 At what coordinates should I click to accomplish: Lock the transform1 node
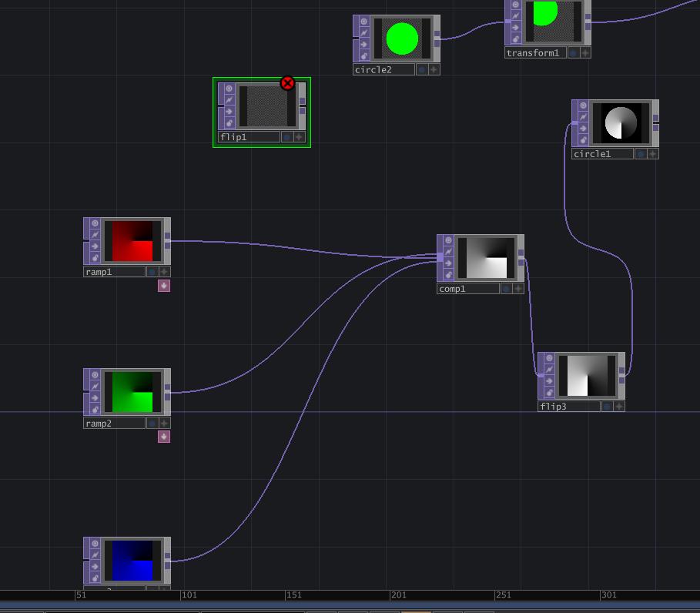(x=516, y=39)
